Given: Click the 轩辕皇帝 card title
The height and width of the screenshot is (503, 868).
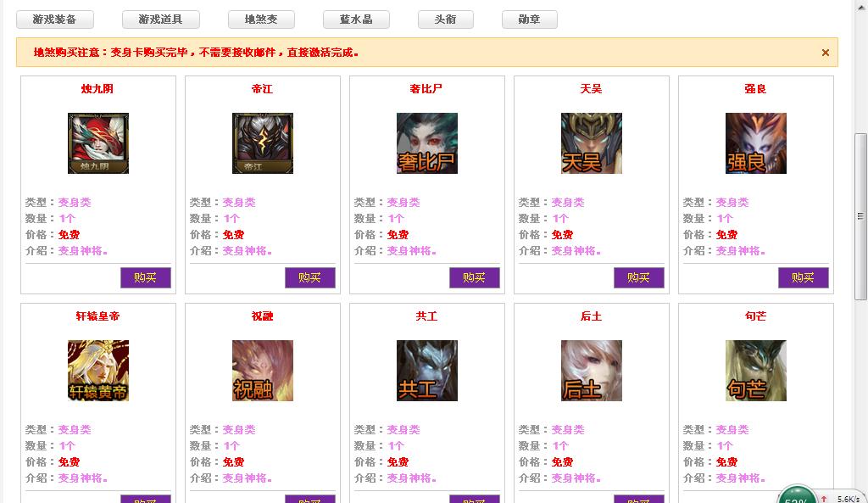Looking at the screenshot, I should (98, 316).
